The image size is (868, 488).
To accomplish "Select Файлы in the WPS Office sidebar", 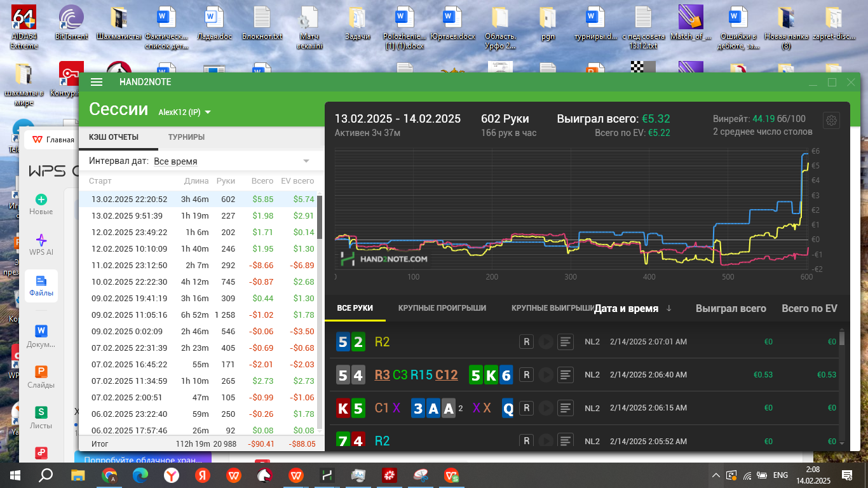I will pyautogui.click(x=41, y=286).
